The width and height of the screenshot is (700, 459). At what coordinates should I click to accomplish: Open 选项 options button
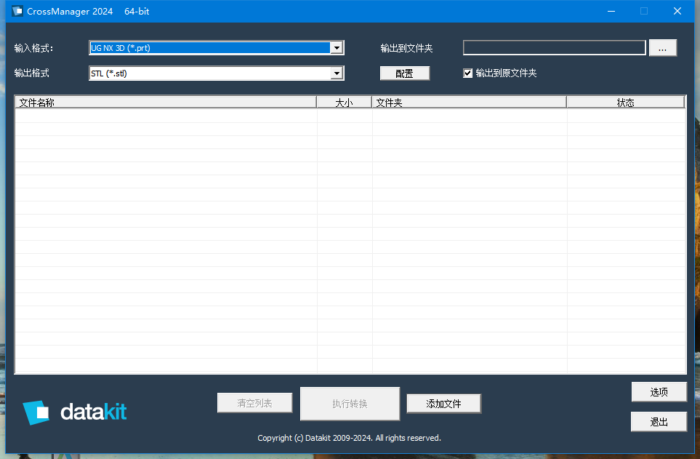[659, 392]
